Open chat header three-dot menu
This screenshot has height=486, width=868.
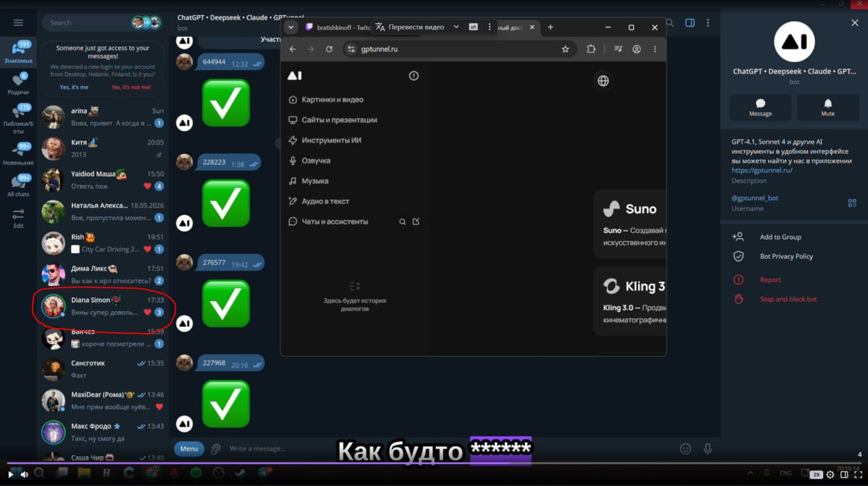(708, 22)
